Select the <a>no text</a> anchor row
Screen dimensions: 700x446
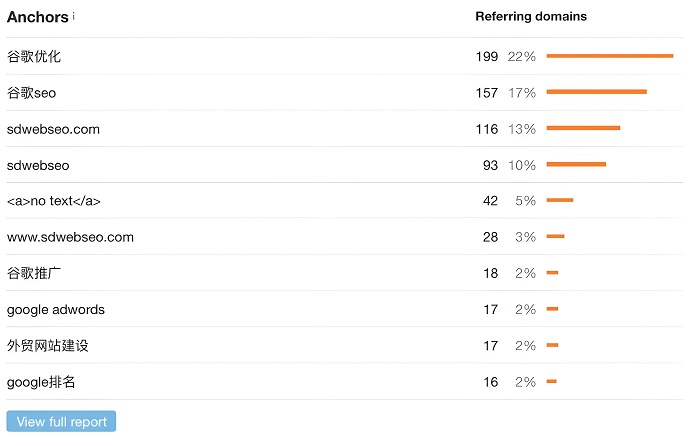pos(345,201)
